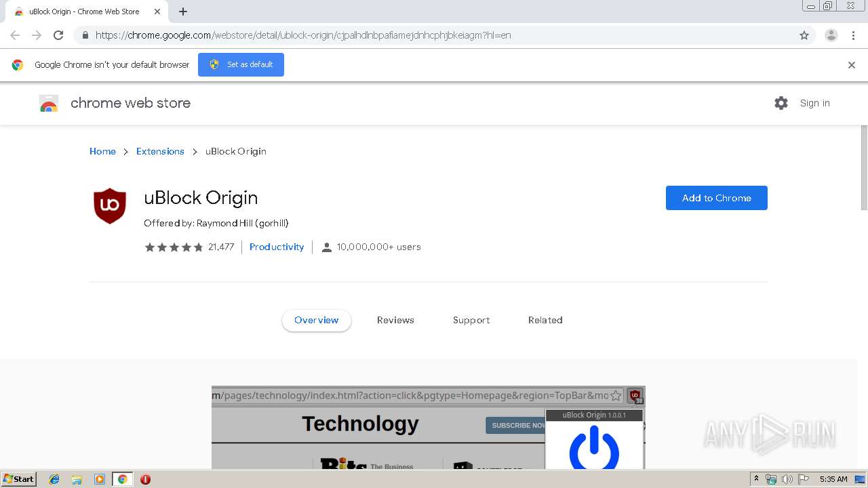Open the web store settings gear

click(781, 103)
